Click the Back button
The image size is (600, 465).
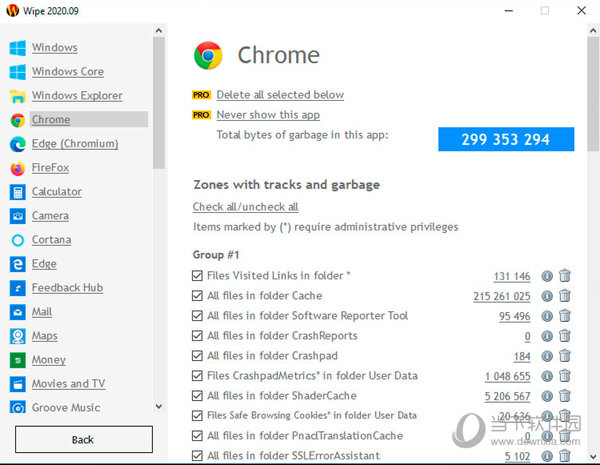[x=83, y=440]
